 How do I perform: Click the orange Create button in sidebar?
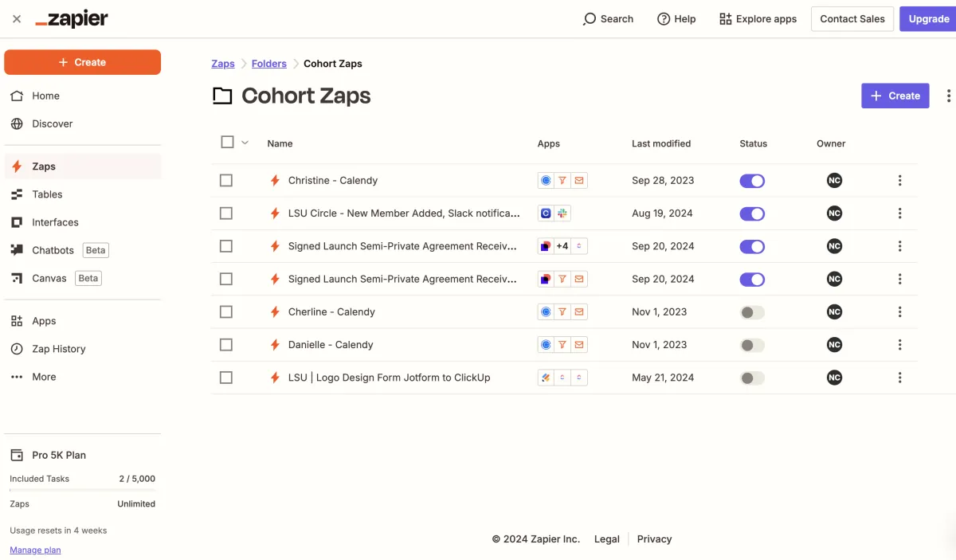point(82,62)
